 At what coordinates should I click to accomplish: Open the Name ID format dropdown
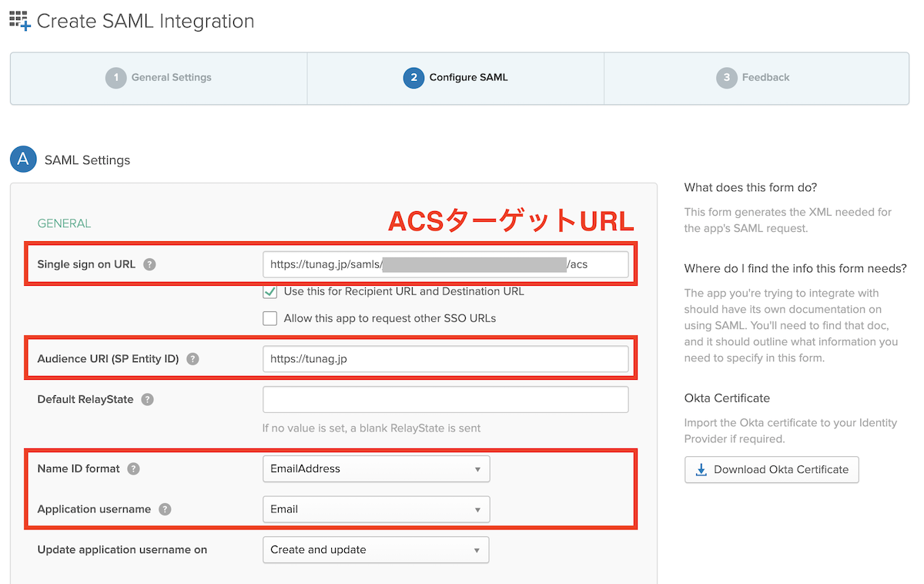pyautogui.click(x=376, y=468)
